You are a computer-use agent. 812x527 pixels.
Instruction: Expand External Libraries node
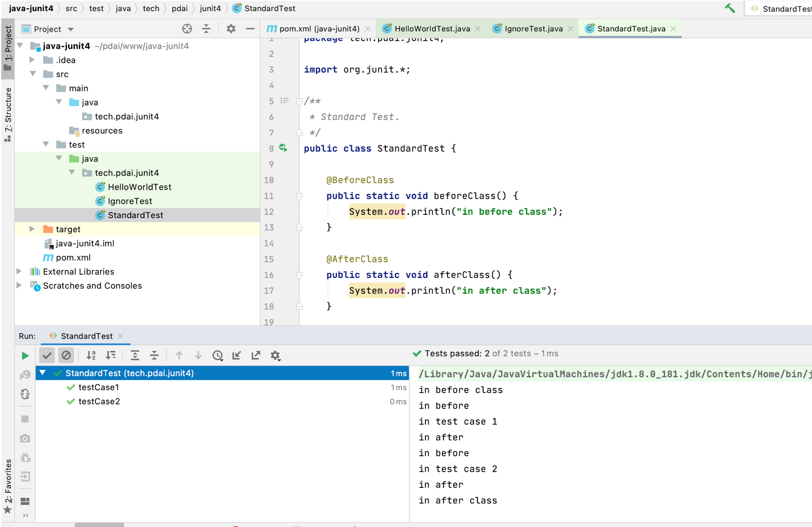(19, 271)
